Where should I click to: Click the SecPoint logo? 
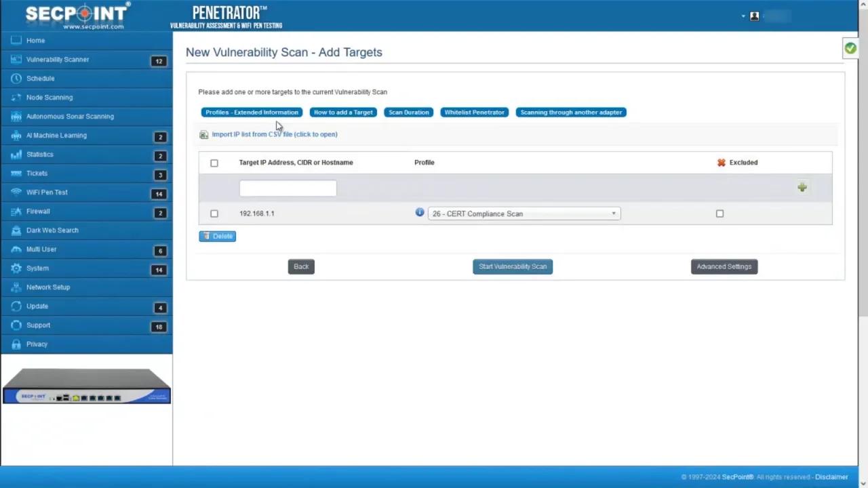tap(77, 15)
